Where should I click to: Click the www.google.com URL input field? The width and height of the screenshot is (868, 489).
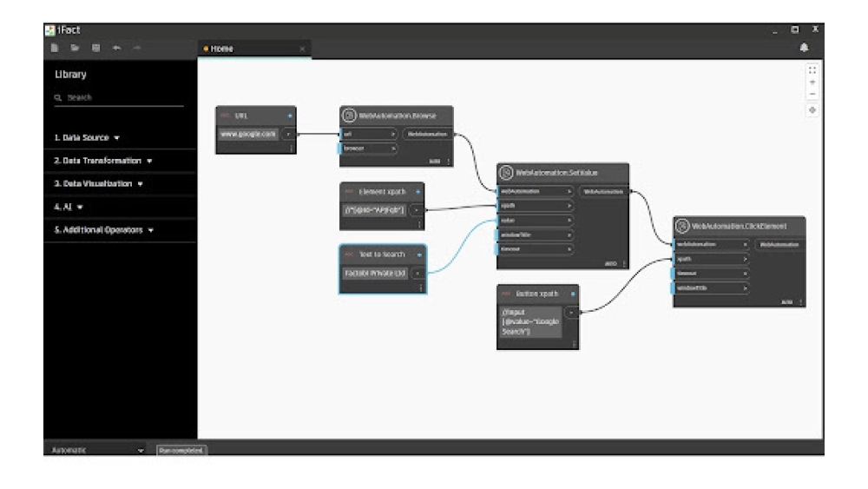click(249, 134)
